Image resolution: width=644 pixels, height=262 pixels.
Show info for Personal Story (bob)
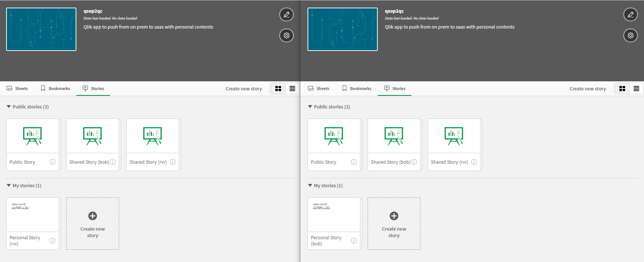(354, 241)
